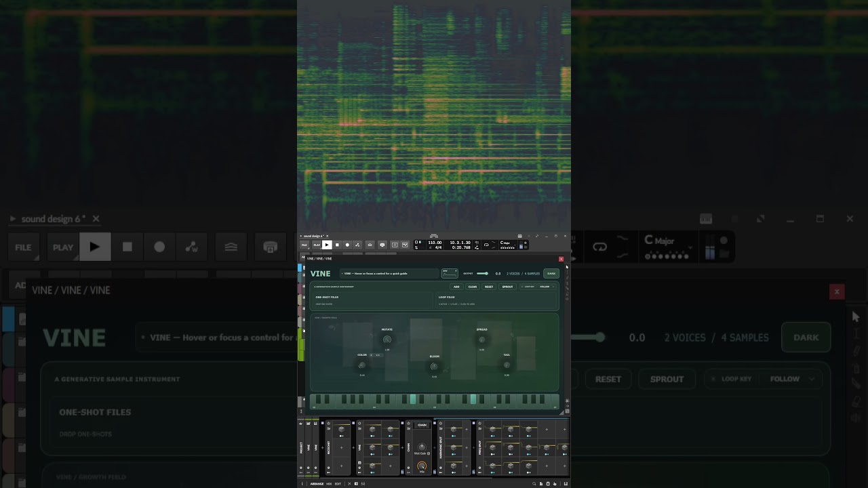
Task: Toggle Harmonic Split device power button
Action: [441, 423]
